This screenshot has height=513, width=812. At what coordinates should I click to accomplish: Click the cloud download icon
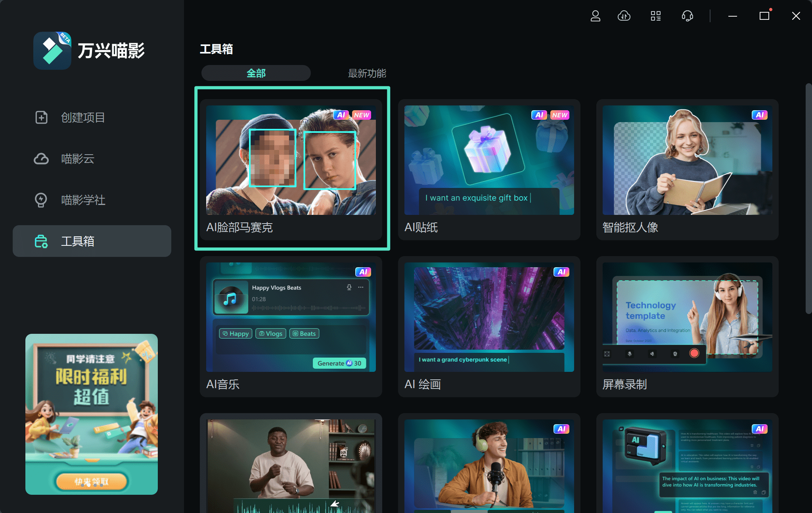pyautogui.click(x=624, y=16)
